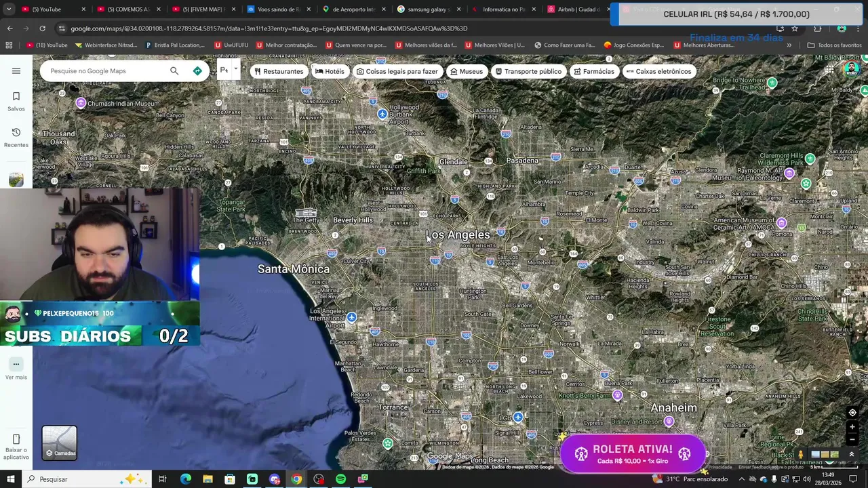Viewport: 868px width, 488px height.
Task: Show more bookmarks with the chevron
Action: tap(789, 45)
